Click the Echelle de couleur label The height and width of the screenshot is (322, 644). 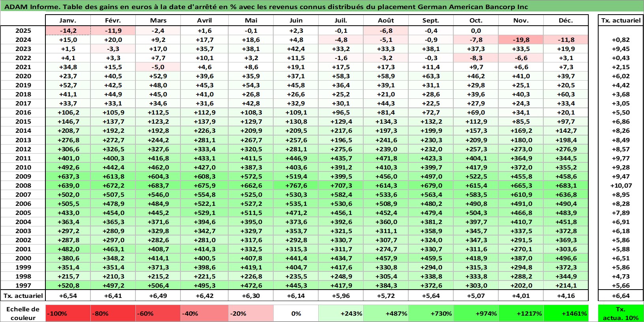(23, 313)
